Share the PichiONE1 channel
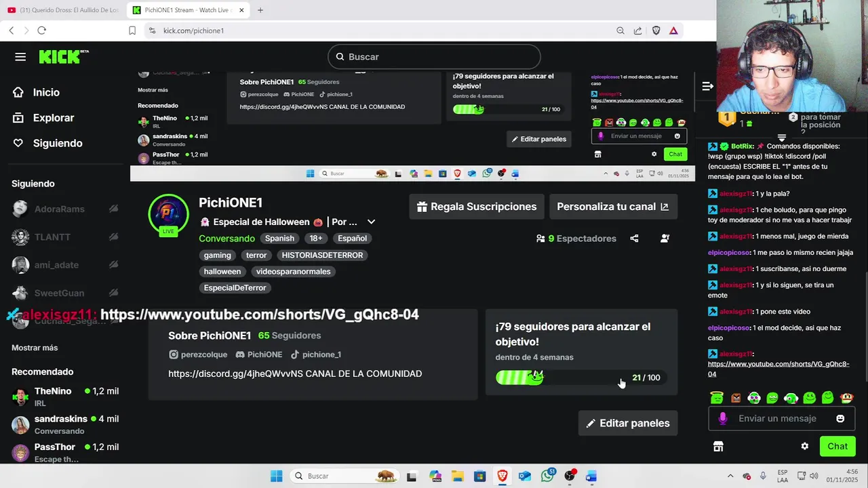 click(x=634, y=239)
